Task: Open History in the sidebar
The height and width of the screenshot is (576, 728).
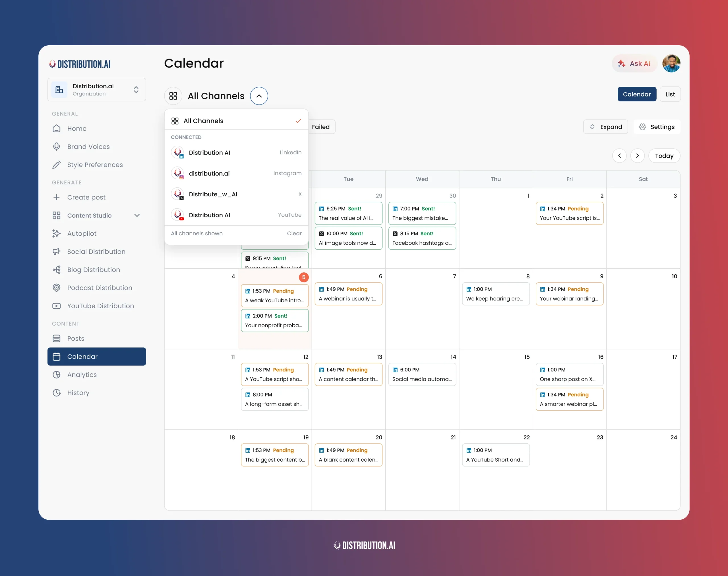Action: click(96, 393)
